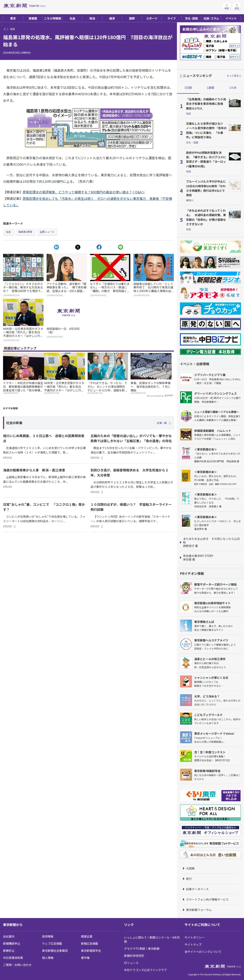
Task: Open 旭川いじめ再調査 news headline
Action: (44, 438)
